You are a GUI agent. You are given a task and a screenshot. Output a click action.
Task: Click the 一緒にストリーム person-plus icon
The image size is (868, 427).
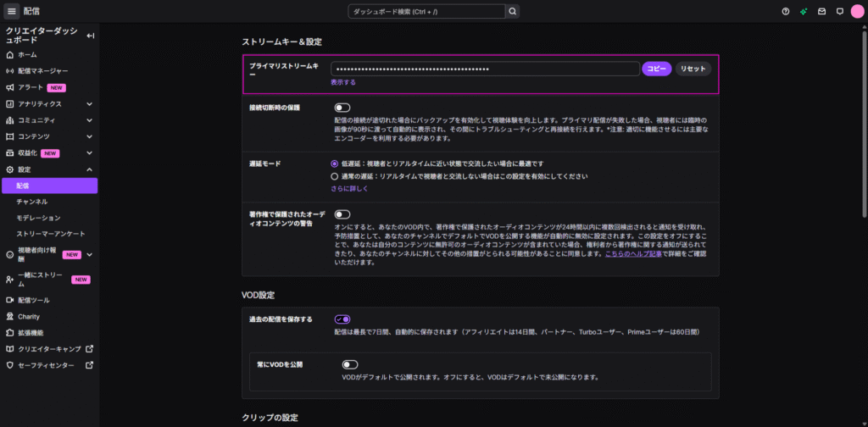tap(9, 280)
